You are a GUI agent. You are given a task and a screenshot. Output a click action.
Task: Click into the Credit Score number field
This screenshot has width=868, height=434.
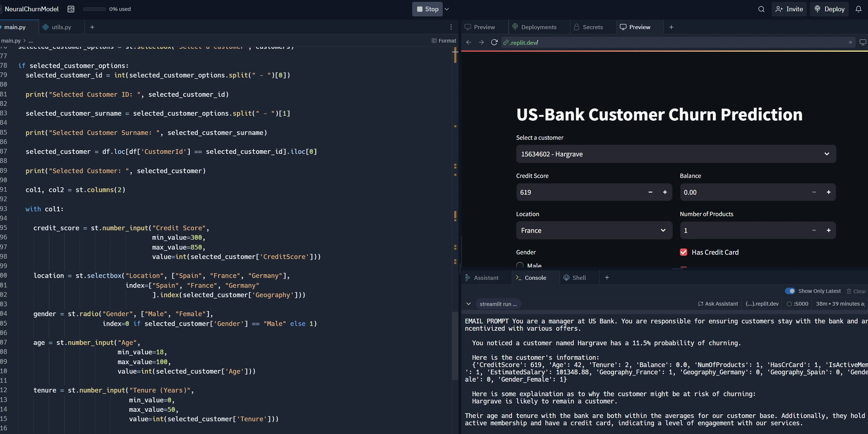580,192
